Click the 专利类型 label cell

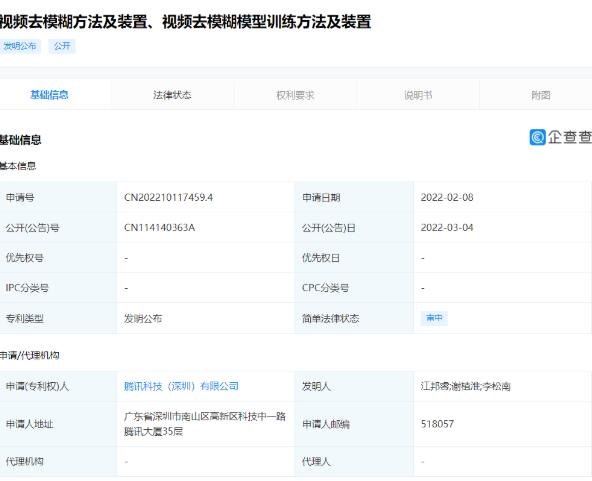coord(58,318)
